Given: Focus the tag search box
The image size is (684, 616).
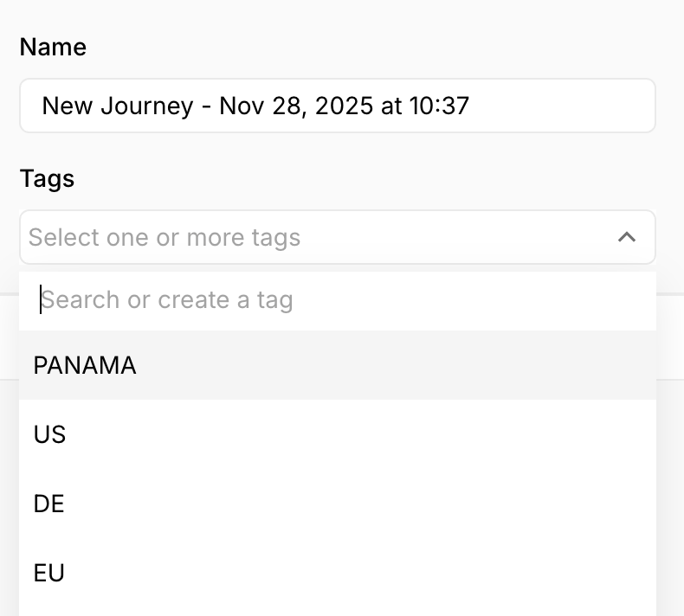Looking at the screenshot, I should pos(337,300).
